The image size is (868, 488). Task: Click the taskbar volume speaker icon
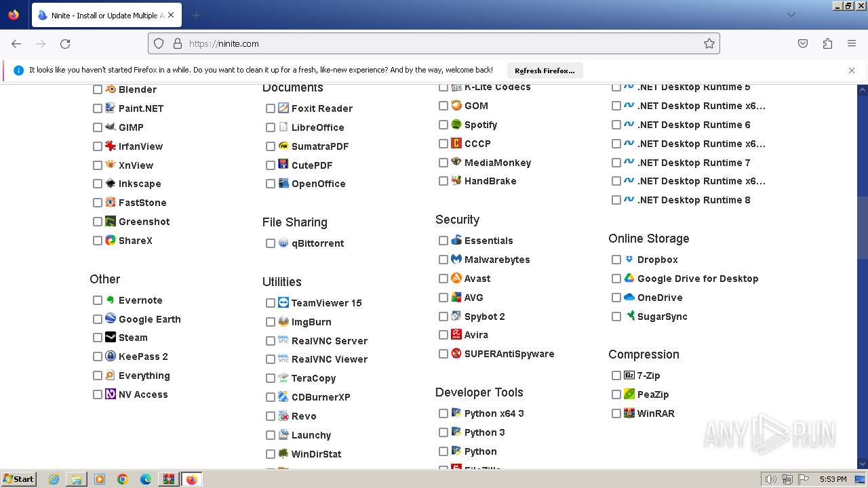[x=771, y=479]
